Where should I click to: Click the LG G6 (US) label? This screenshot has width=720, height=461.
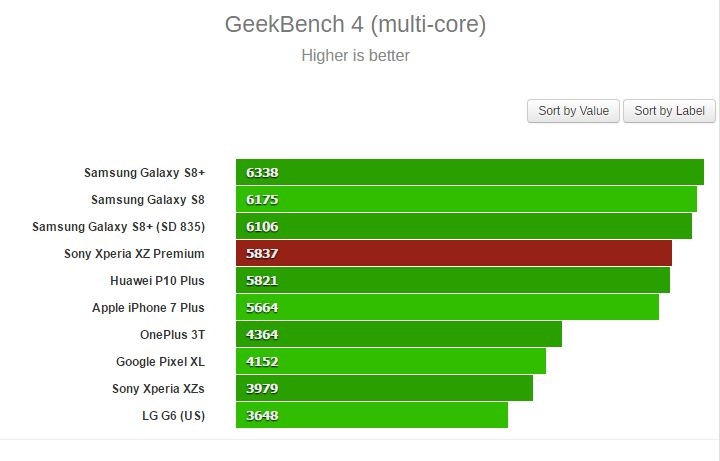174,415
